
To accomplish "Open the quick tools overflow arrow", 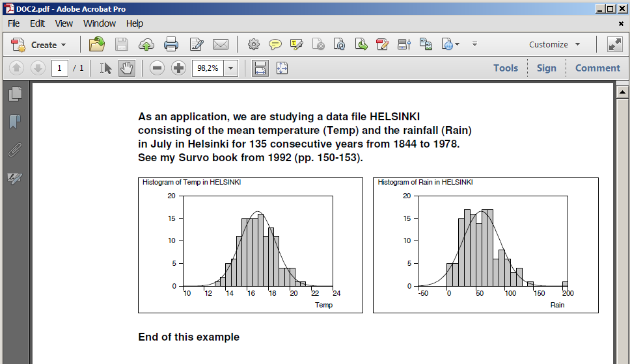I will pyautogui.click(x=474, y=44).
